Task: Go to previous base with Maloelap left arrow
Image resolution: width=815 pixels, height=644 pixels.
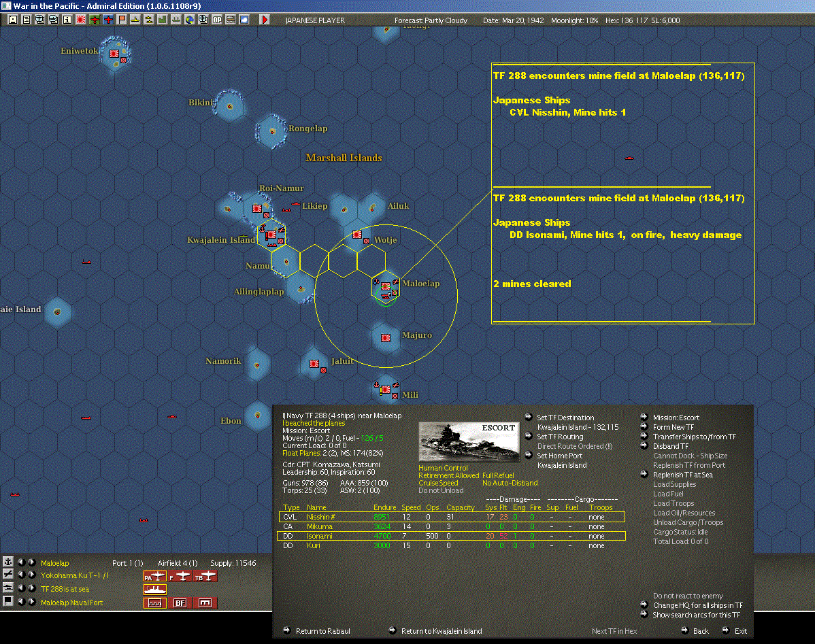Action: [21, 562]
